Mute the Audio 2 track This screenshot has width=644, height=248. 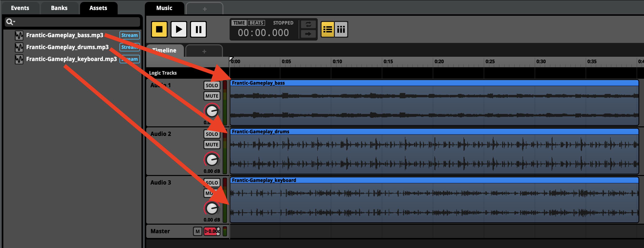[211, 145]
